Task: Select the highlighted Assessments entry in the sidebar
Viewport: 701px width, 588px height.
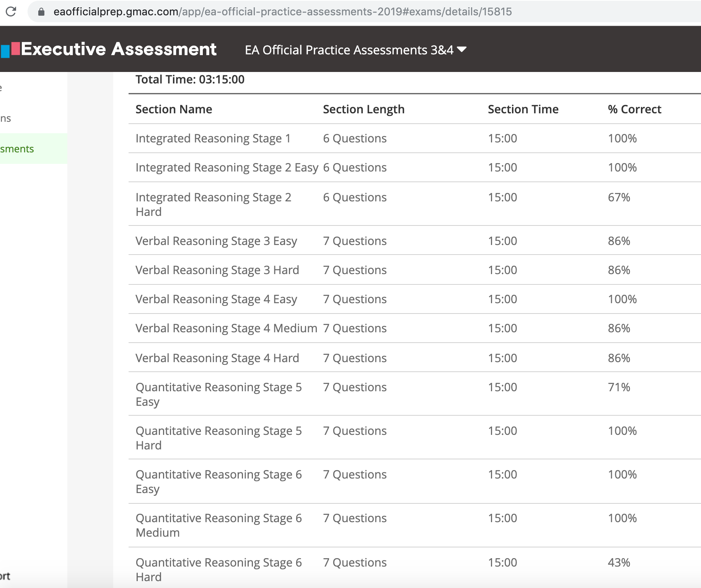Action: point(17,149)
